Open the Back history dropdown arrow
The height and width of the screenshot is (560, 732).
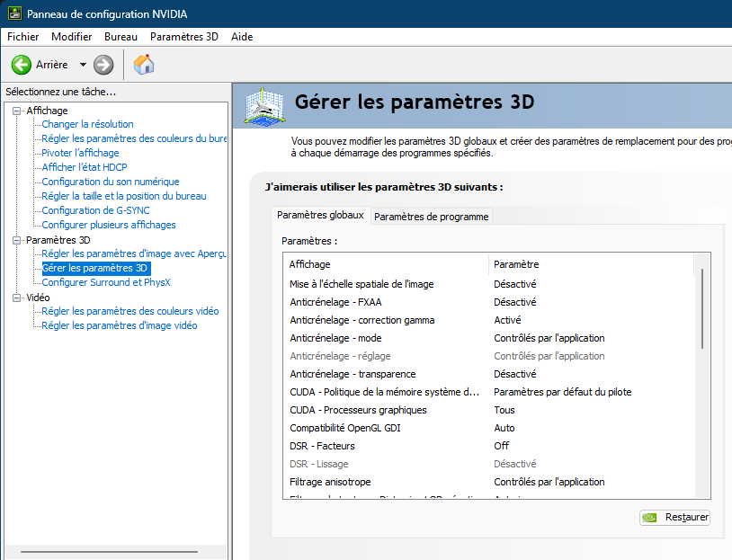click(x=83, y=65)
